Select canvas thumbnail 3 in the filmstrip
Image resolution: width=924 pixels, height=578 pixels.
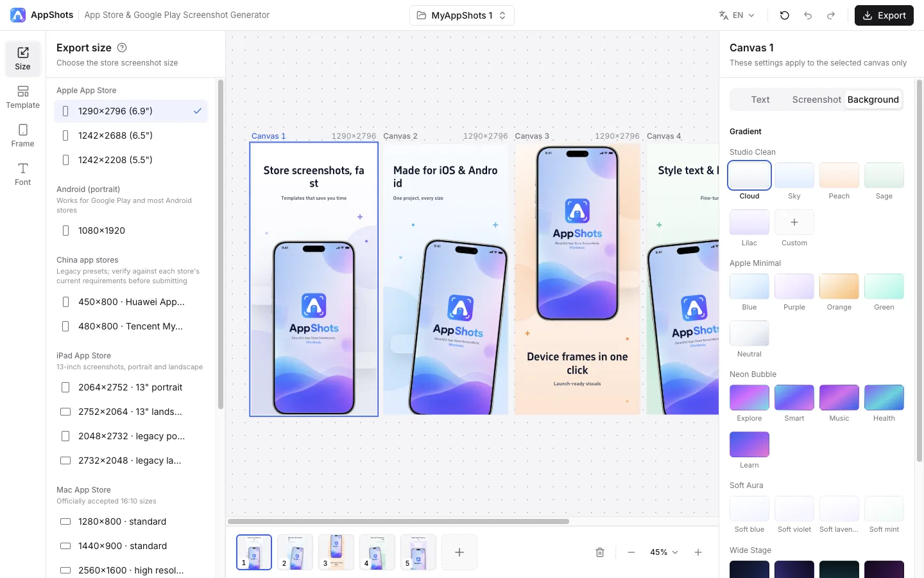pos(336,552)
